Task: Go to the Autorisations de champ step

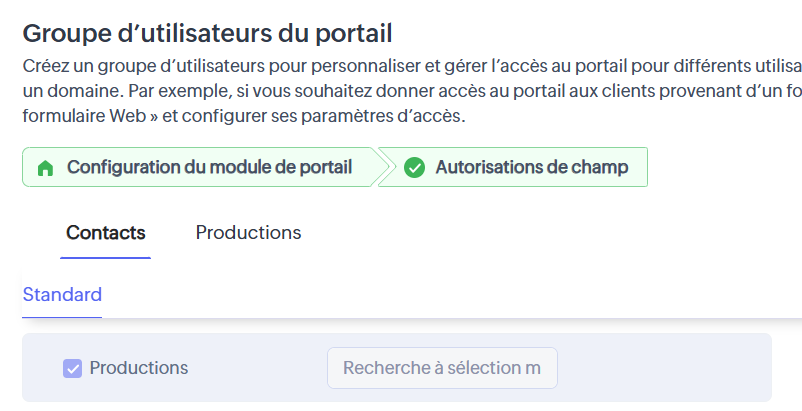Action: pyautogui.click(x=513, y=167)
